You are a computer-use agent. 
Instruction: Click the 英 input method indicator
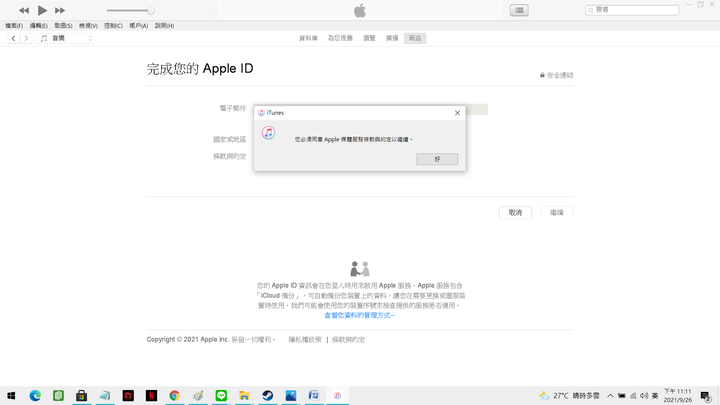click(655, 395)
